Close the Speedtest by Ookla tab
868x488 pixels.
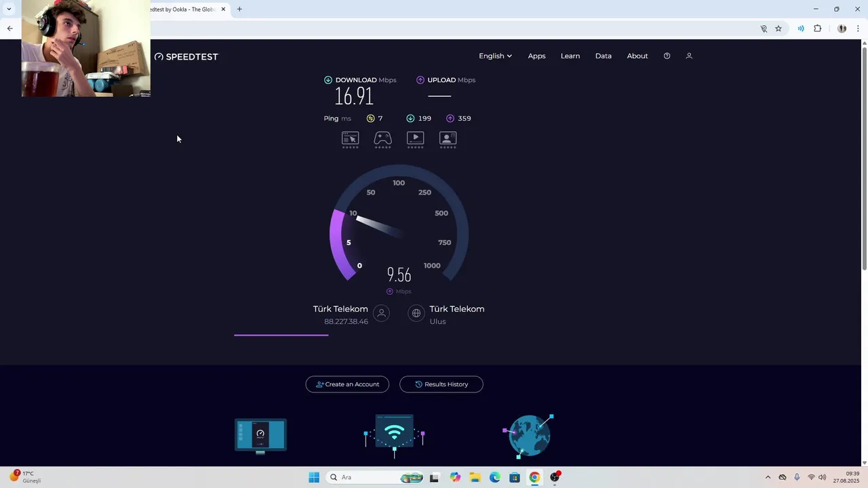[x=223, y=9]
